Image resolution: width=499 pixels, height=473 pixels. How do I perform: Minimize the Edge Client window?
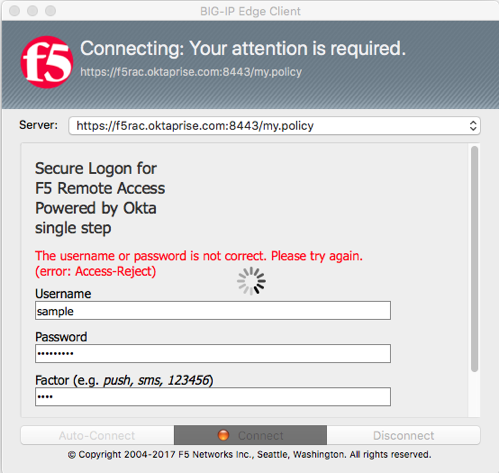[x=32, y=11]
